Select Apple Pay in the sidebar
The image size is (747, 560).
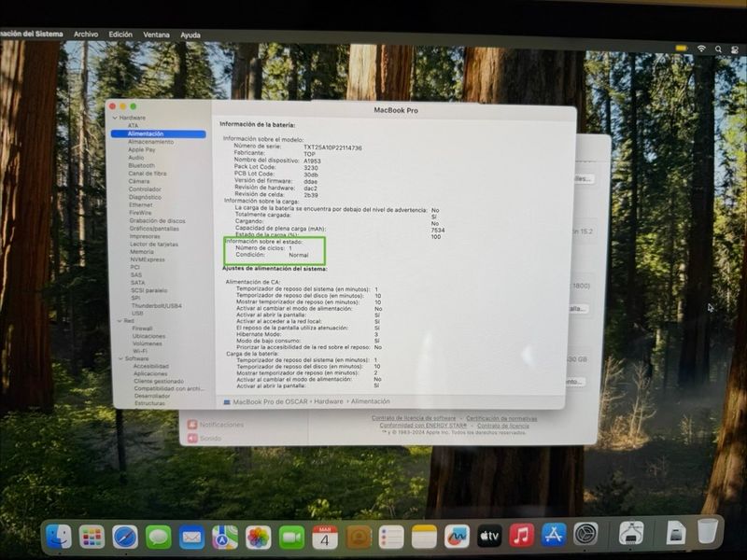(x=142, y=149)
